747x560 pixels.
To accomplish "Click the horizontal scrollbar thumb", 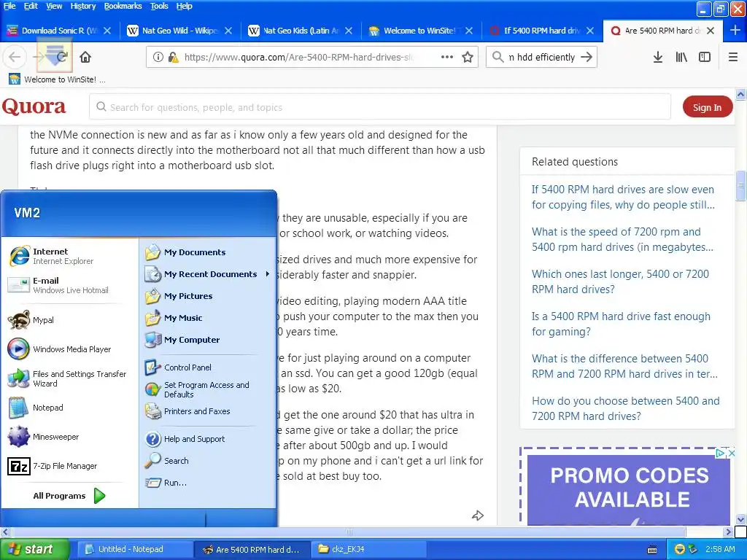I will (348, 532).
